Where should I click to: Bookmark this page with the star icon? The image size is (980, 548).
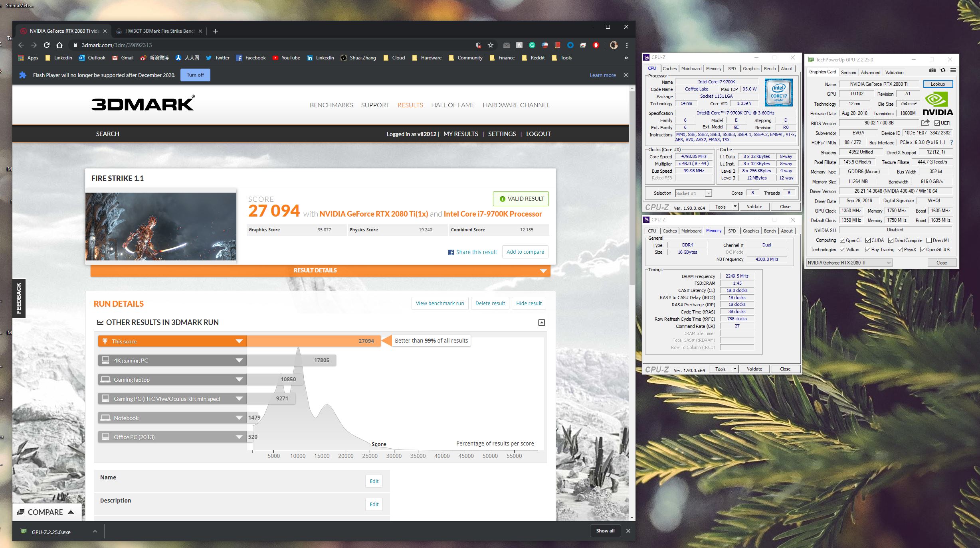491,45
